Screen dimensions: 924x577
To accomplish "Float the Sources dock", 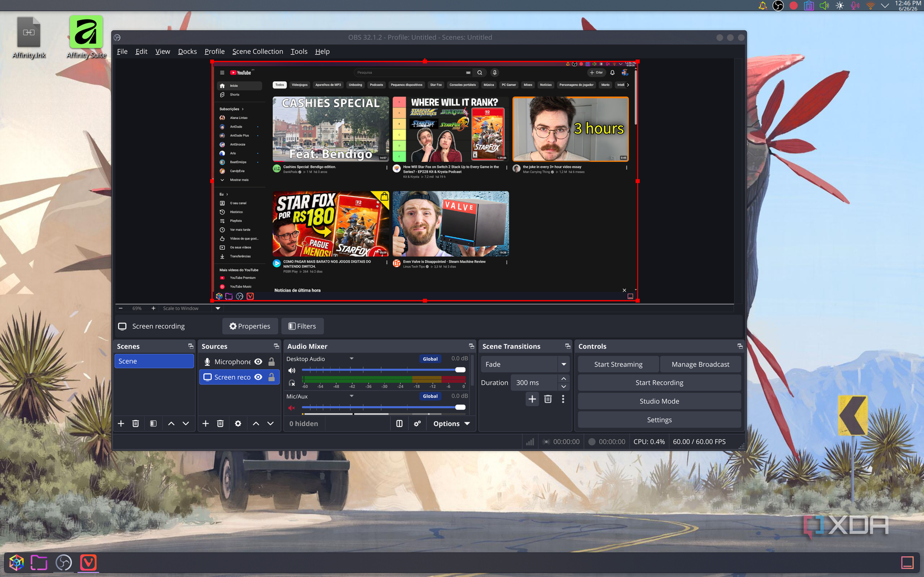I will (276, 346).
